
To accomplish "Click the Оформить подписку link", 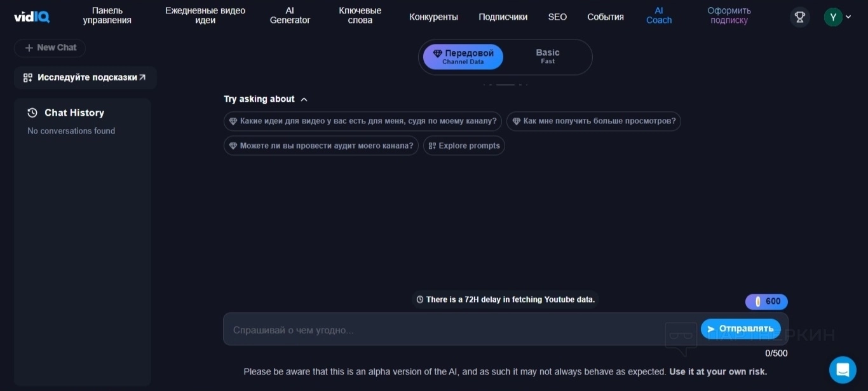I will click(x=729, y=15).
